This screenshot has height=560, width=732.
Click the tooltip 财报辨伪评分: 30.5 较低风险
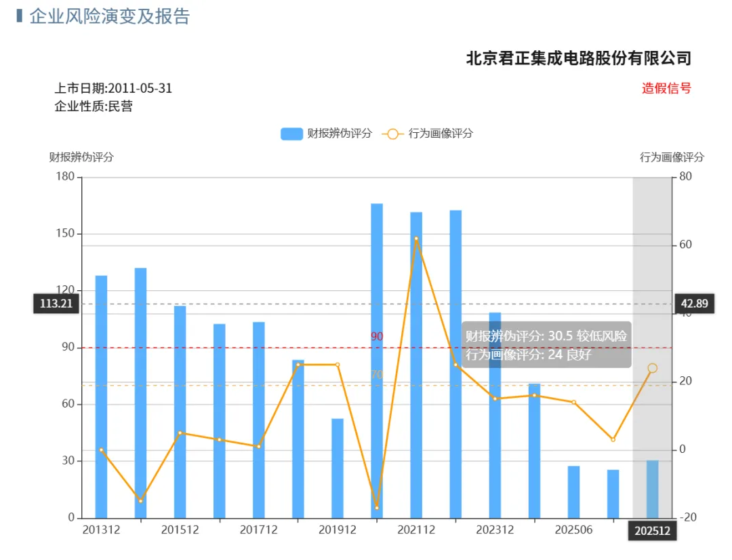(x=546, y=336)
